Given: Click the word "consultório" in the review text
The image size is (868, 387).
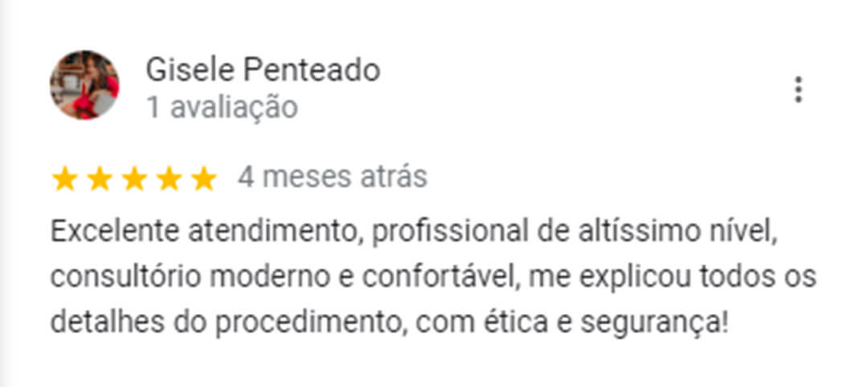Looking at the screenshot, I should 125,278.
